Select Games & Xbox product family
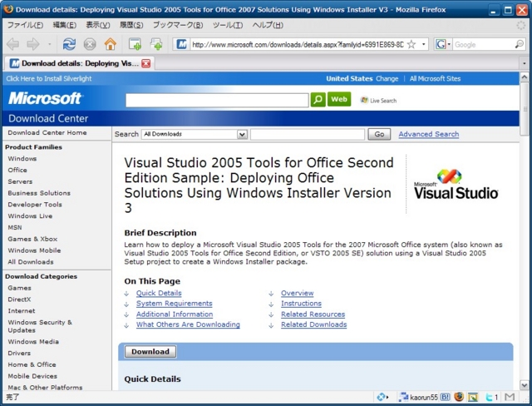Screen dimensions: 532x406 coord(32,239)
